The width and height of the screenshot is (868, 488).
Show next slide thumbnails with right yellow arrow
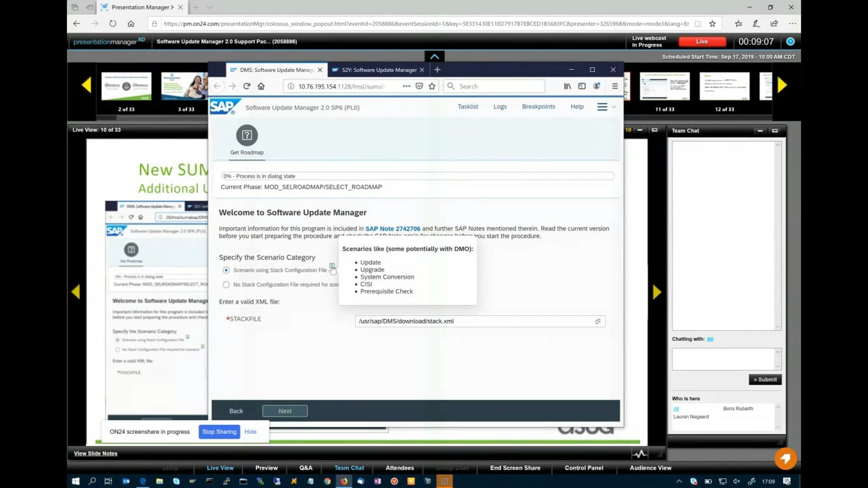[782, 85]
